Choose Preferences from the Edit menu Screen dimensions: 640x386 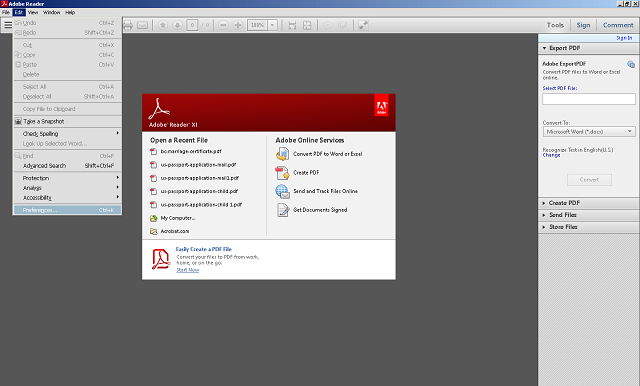point(67,210)
